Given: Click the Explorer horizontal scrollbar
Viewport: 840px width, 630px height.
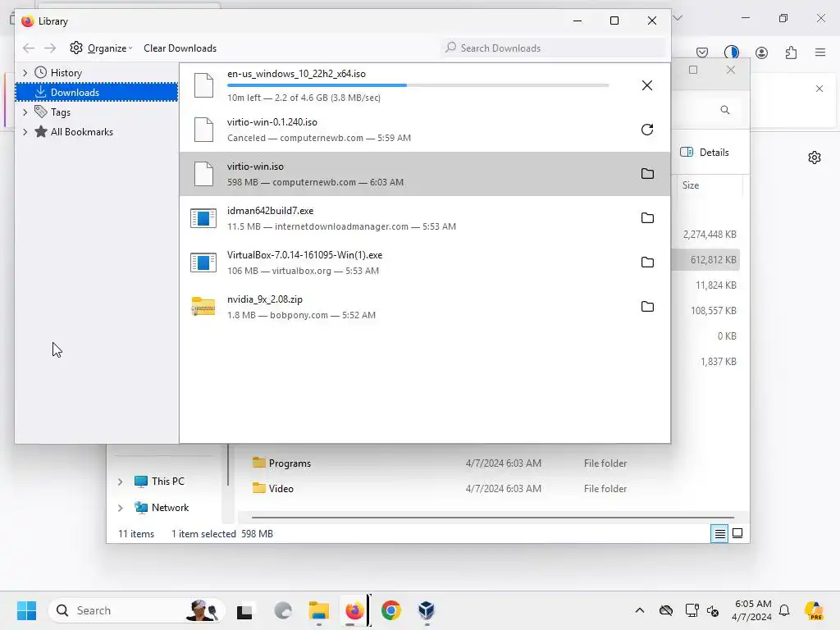Looking at the screenshot, I should click(x=492, y=518).
